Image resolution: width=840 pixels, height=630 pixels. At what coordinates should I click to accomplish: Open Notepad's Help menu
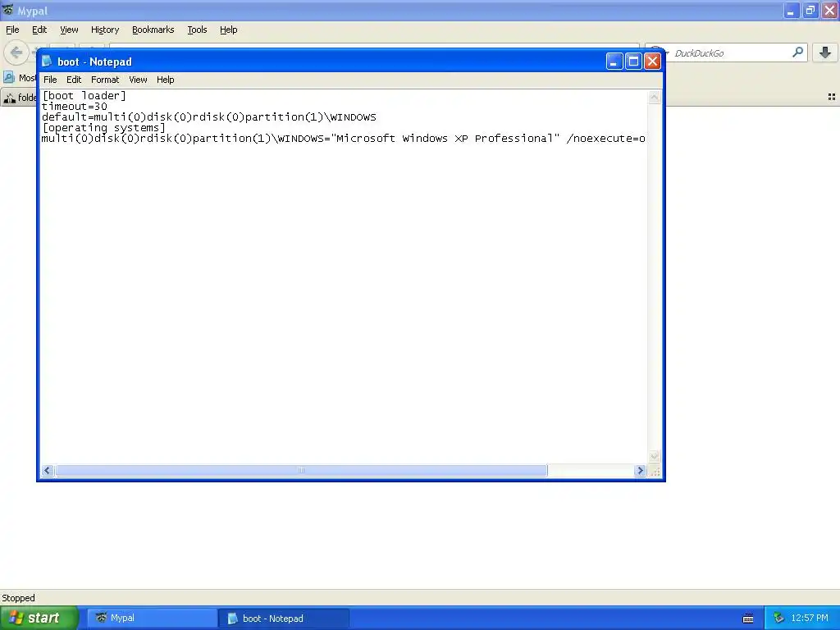[165, 80]
